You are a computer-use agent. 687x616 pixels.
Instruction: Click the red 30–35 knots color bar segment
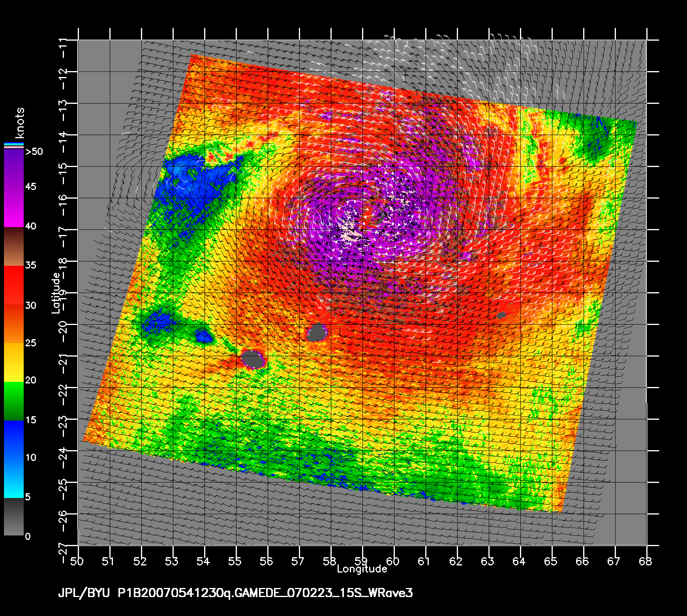[x=14, y=285]
